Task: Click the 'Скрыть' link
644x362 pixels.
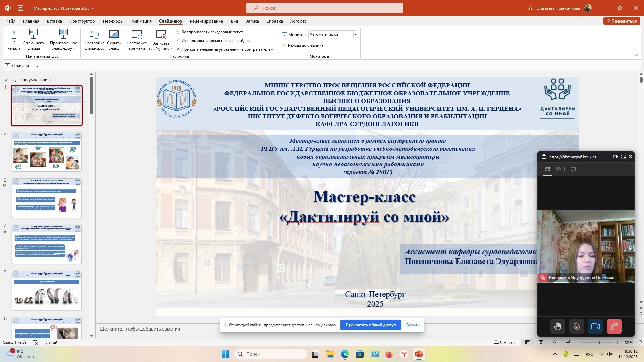Action: [412, 325]
